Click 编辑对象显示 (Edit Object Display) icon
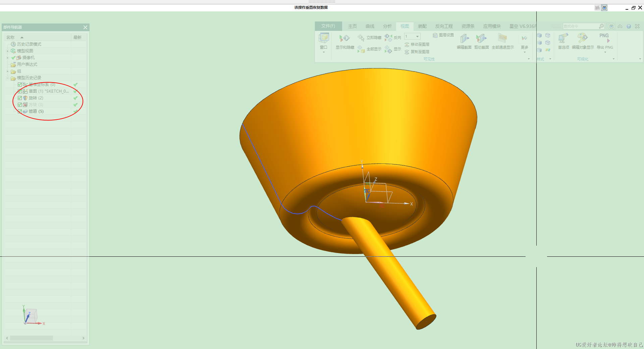 click(583, 38)
